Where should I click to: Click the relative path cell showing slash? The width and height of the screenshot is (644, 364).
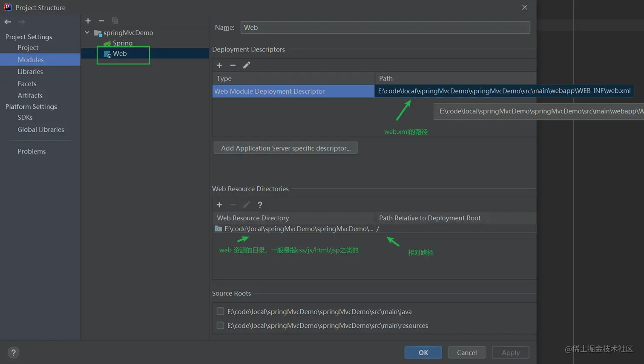tap(455, 229)
